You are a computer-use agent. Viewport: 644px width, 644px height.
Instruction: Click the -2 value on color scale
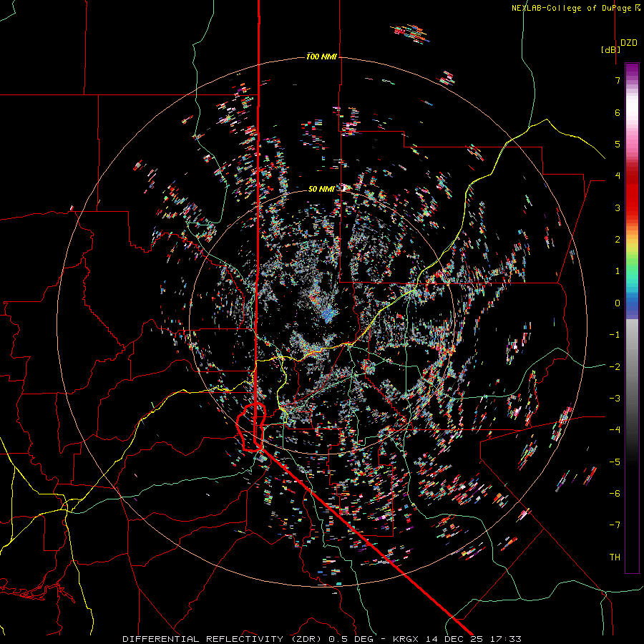click(x=615, y=367)
